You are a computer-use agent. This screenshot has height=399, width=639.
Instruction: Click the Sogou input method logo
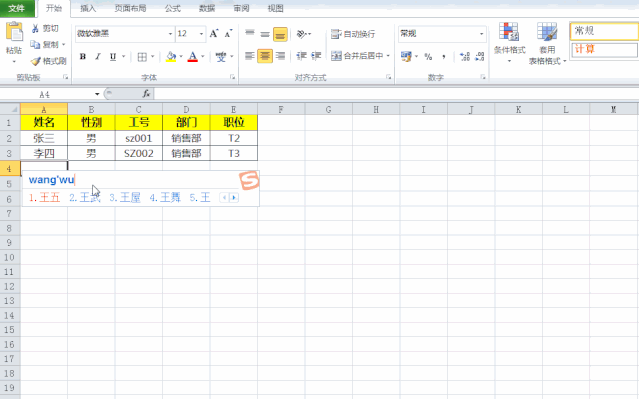[249, 180]
